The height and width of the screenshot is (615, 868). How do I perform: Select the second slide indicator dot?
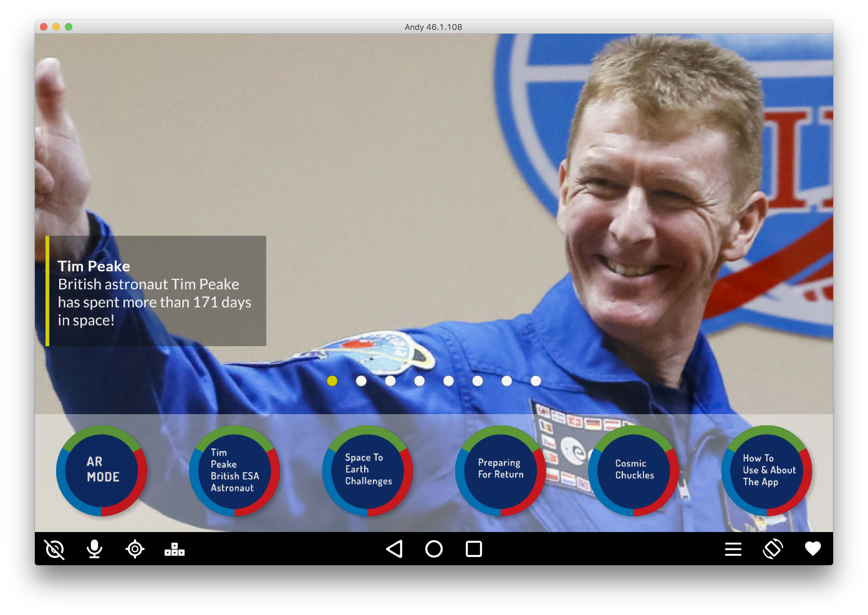click(x=361, y=381)
